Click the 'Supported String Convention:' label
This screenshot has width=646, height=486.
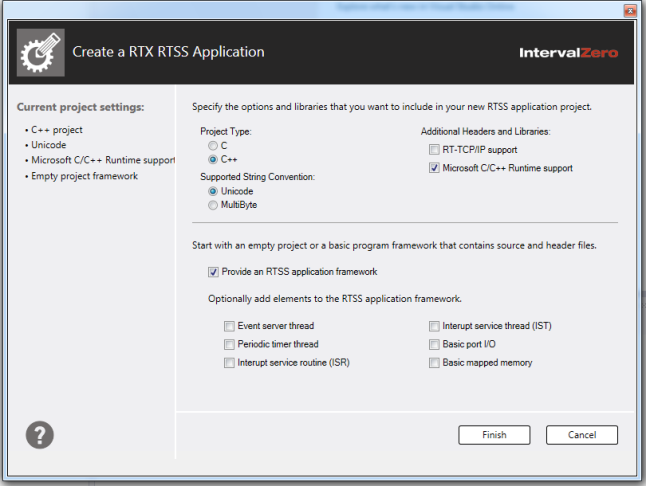tap(257, 177)
